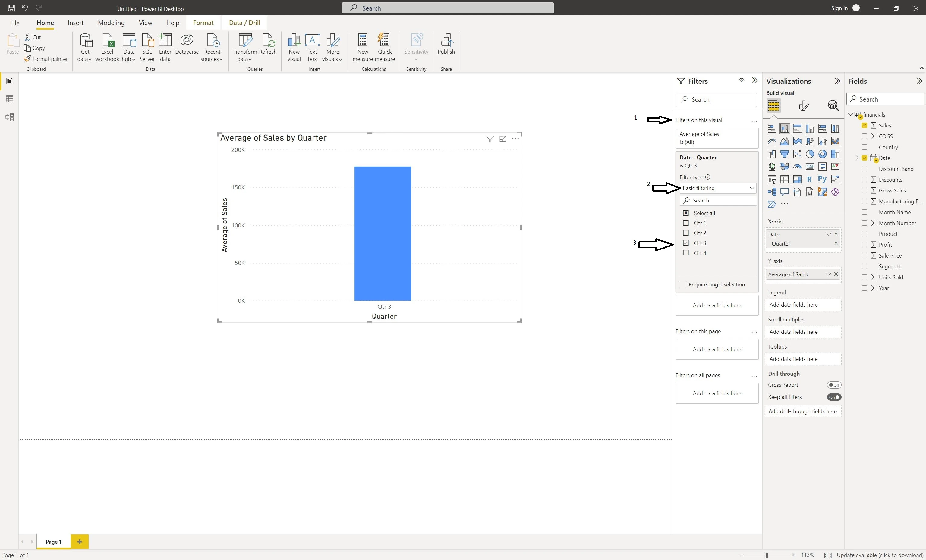This screenshot has width=926, height=560.
Task: Add a new page with plus button
Action: tap(79, 542)
